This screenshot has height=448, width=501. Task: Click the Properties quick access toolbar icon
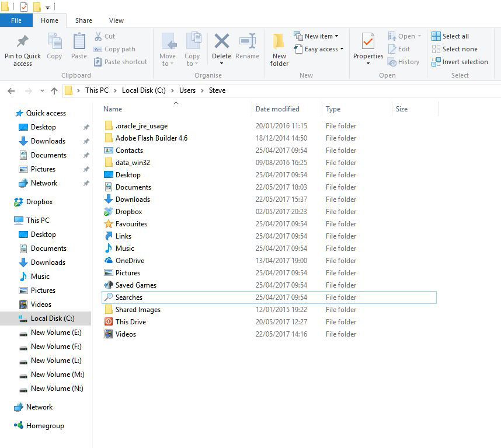click(x=24, y=6)
